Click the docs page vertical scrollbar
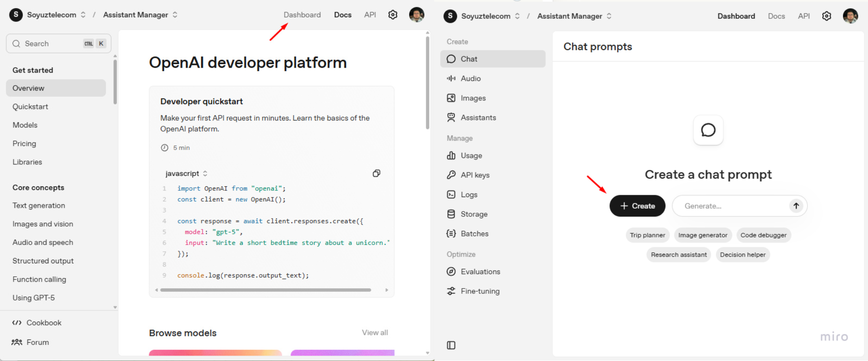Image resolution: width=868 pixels, height=361 pixels. pyautogui.click(x=428, y=83)
